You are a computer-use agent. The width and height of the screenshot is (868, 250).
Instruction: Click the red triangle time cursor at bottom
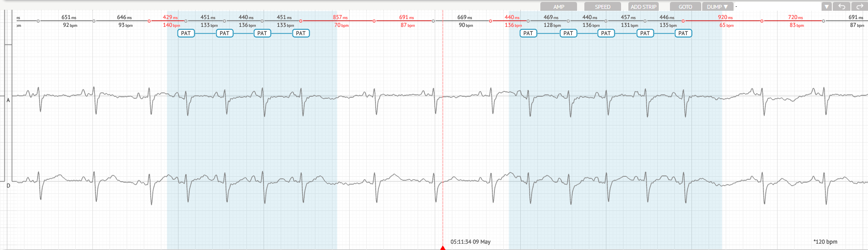[443, 248]
